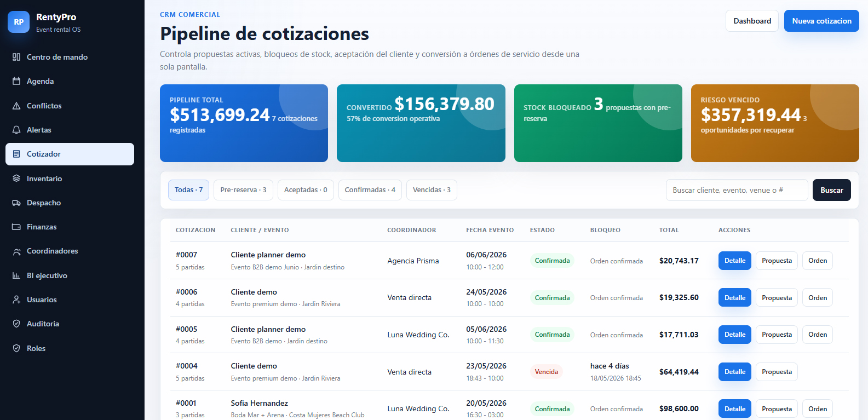This screenshot has width=868, height=420.
Task: Go to Agenda section
Action: pos(70,81)
